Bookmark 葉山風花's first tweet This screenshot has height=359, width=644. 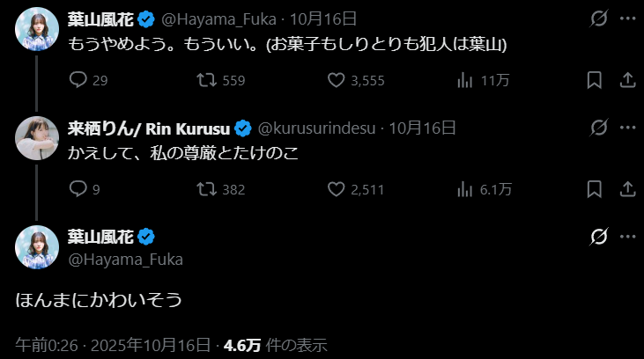point(595,80)
